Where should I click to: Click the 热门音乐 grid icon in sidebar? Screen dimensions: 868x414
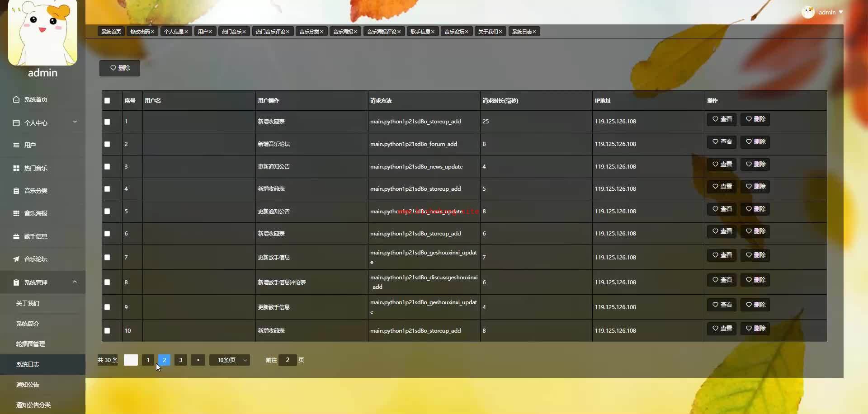[16, 168]
